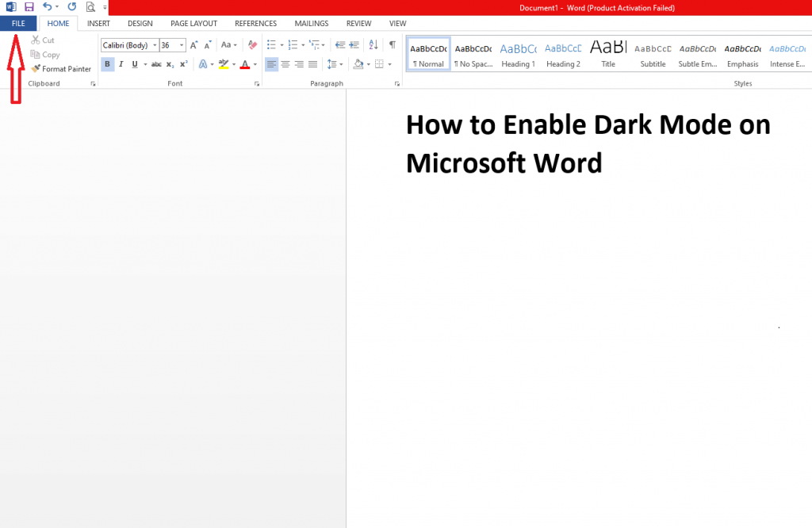Switch to the DESIGN tab
Screen dimensions: 812x528
point(140,23)
